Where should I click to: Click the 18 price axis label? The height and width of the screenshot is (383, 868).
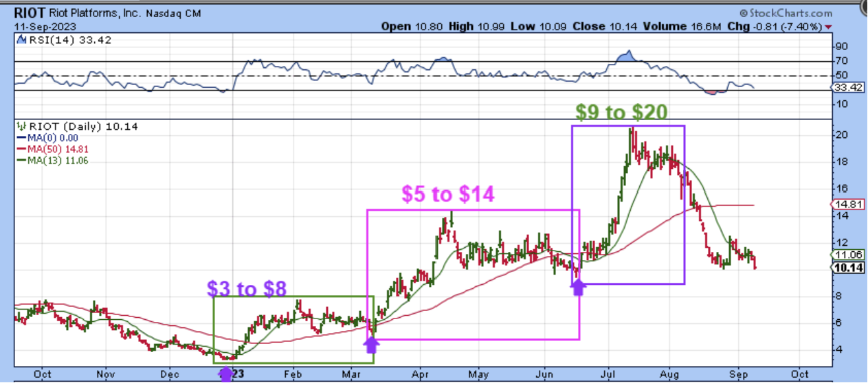841,161
